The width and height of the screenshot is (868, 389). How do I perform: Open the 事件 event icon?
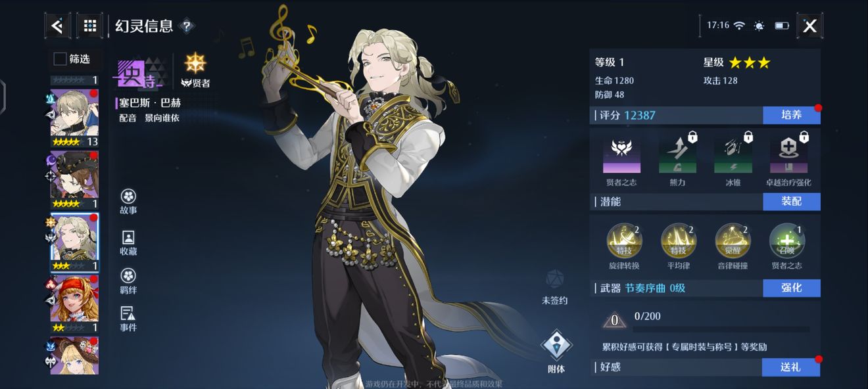[x=128, y=319]
